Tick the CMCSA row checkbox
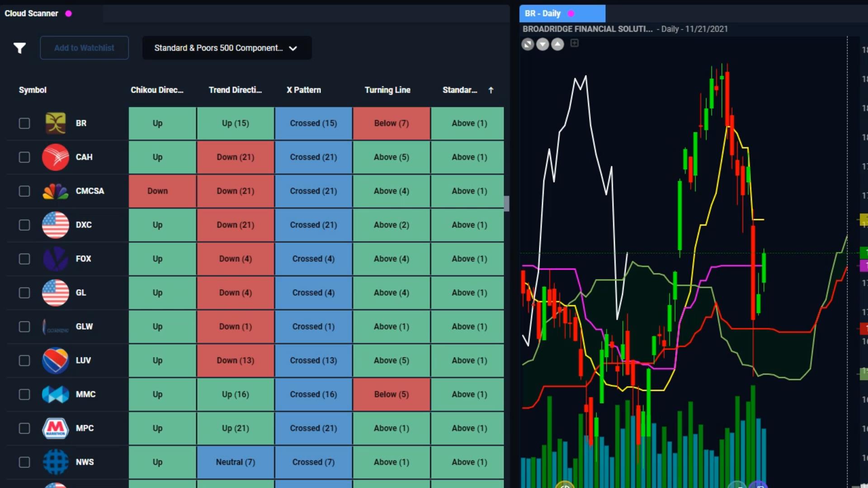 click(x=24, y=191)
